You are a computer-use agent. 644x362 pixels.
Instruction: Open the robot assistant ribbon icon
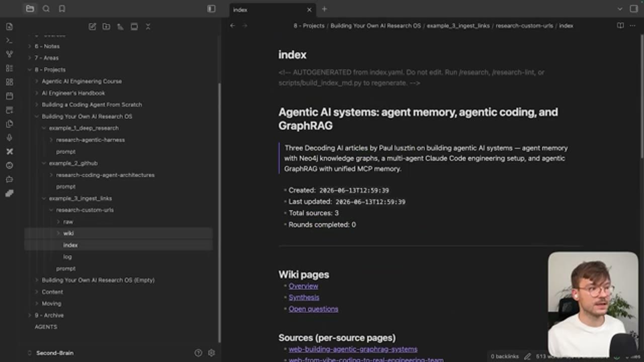point(9,179)
